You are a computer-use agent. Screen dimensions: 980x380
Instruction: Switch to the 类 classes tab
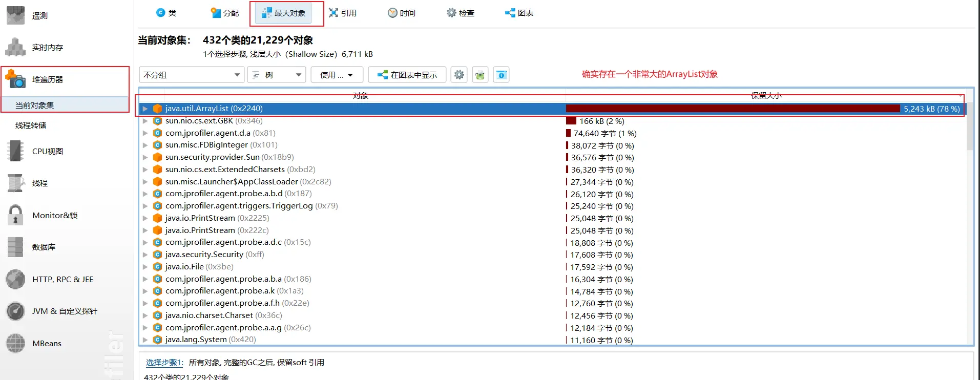[166, 13]
